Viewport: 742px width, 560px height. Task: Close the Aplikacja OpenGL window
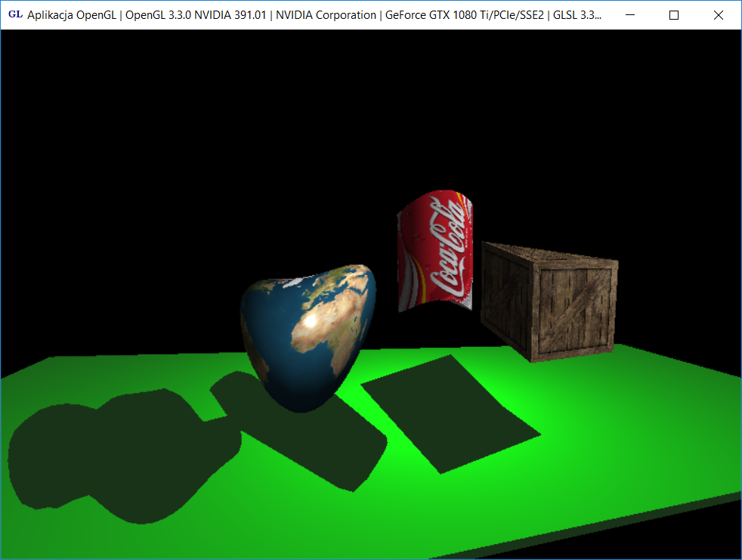[719, 15]
